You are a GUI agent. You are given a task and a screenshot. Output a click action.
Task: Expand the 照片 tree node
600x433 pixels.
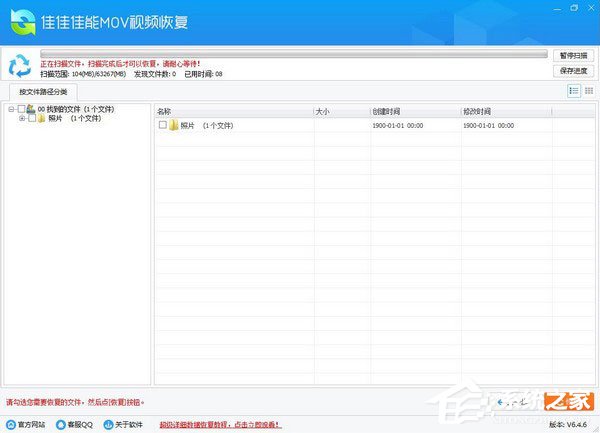coord(21,118)
